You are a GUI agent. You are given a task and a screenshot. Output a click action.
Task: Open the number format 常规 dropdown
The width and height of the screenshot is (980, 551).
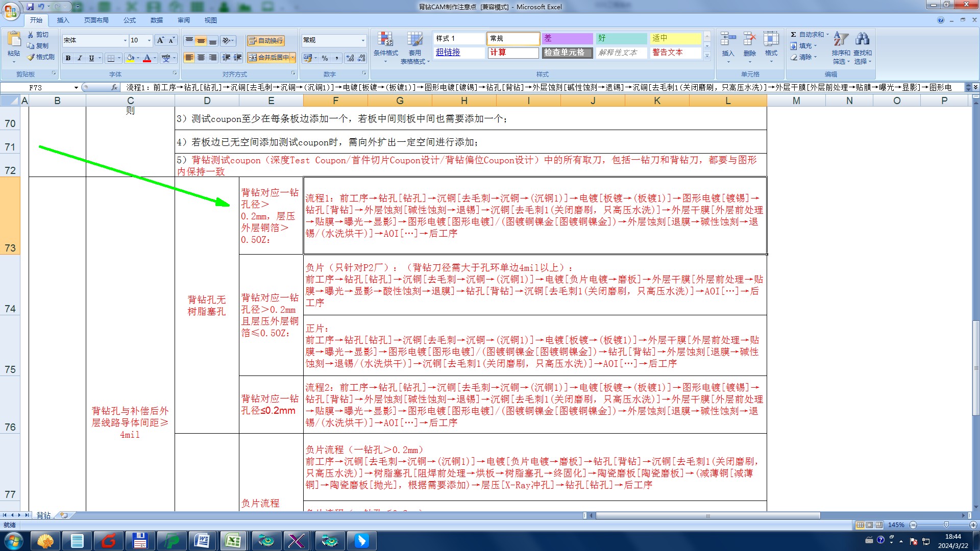click(363, 40)
